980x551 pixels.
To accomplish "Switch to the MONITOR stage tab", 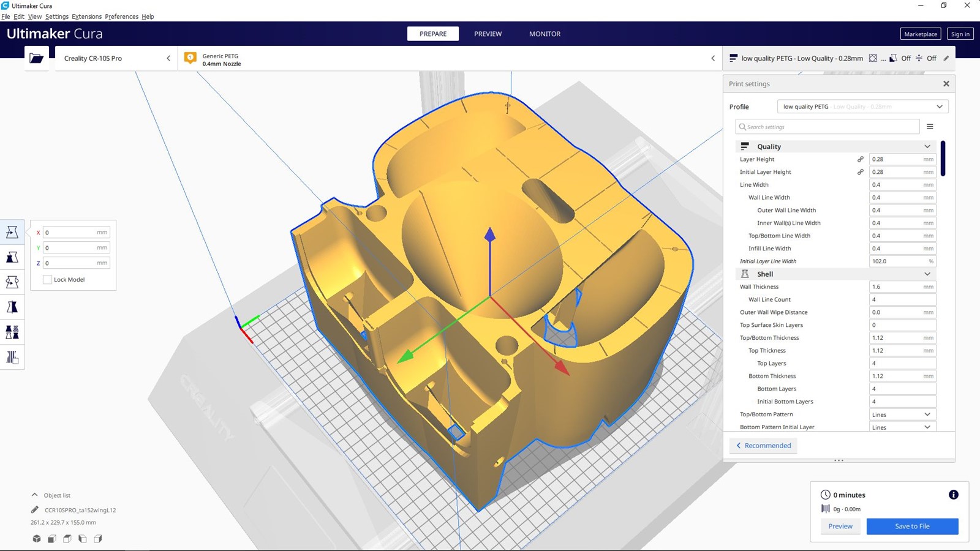I will coord(545,34).
